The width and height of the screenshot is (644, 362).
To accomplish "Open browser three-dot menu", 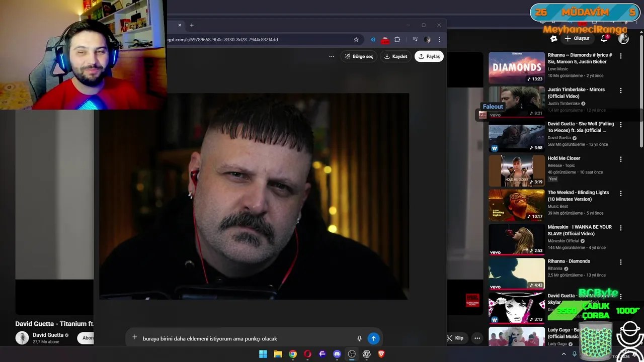I will pyautogui.click(x=439, y=40).
